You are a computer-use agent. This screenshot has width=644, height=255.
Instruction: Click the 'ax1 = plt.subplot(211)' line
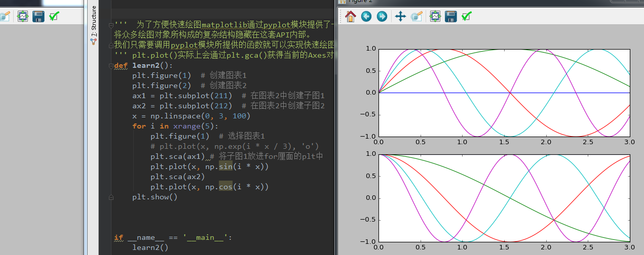pyautogui.click(x=229, y=96)
